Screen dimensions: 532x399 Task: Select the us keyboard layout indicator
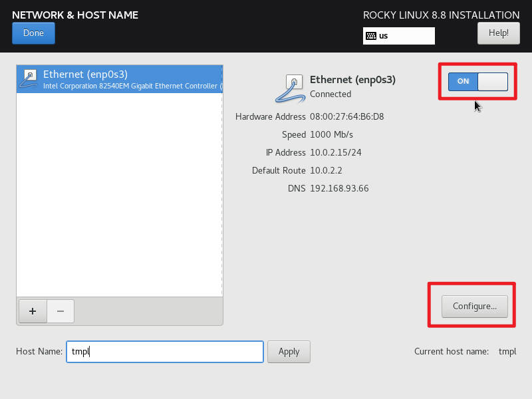pos(398,36)
